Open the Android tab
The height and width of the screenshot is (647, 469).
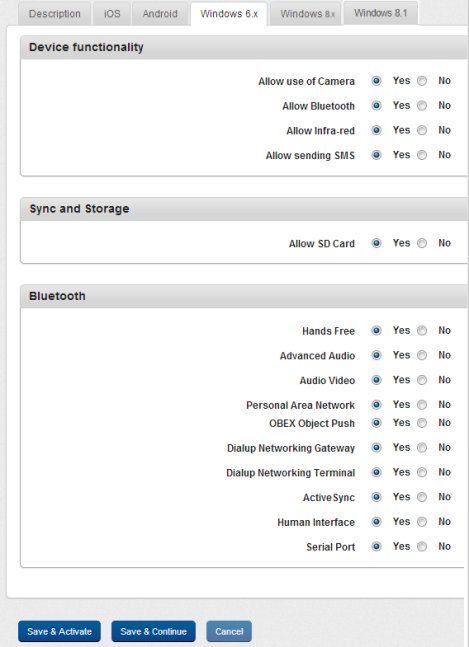pos(160,14)
